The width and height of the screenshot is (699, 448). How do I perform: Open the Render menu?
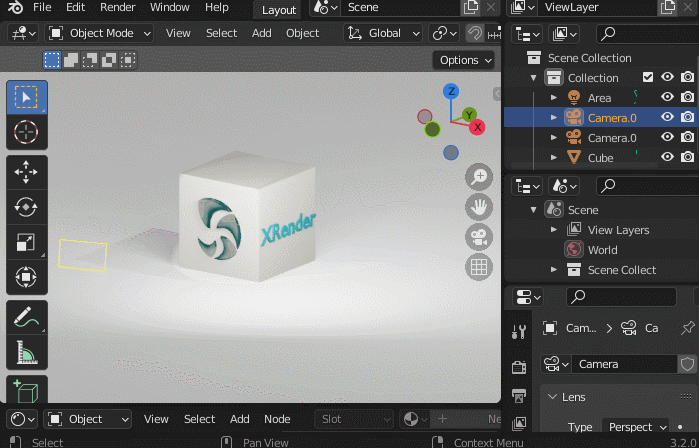117,8
